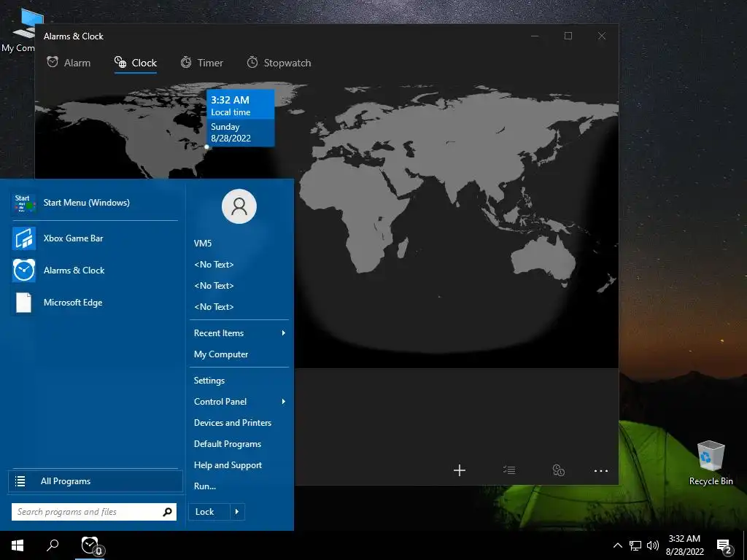747x560 pixels.
Task: Launch Xbox Game Bar from start menu
Action: pyautogui.click(x=96, y=238)
